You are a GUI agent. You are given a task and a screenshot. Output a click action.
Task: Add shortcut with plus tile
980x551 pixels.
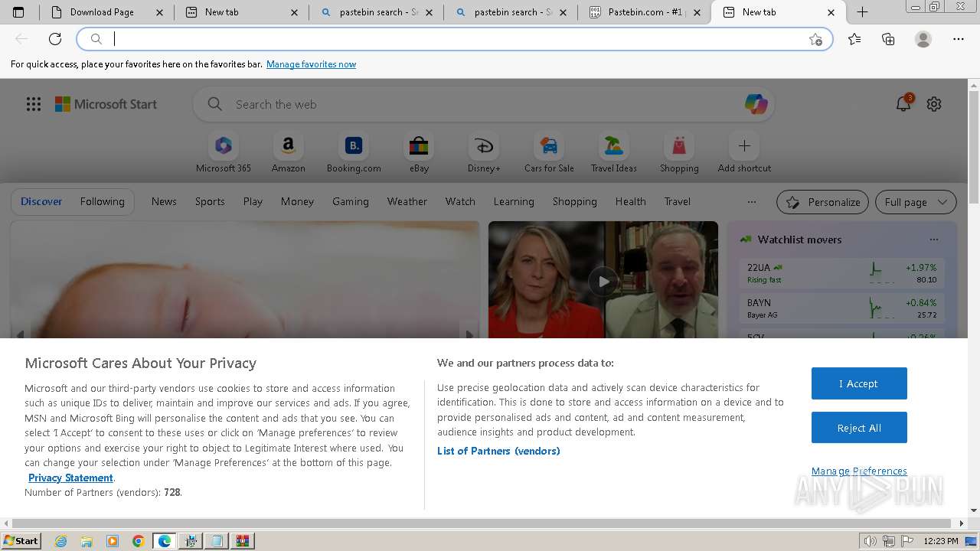(x=744, y=145)
